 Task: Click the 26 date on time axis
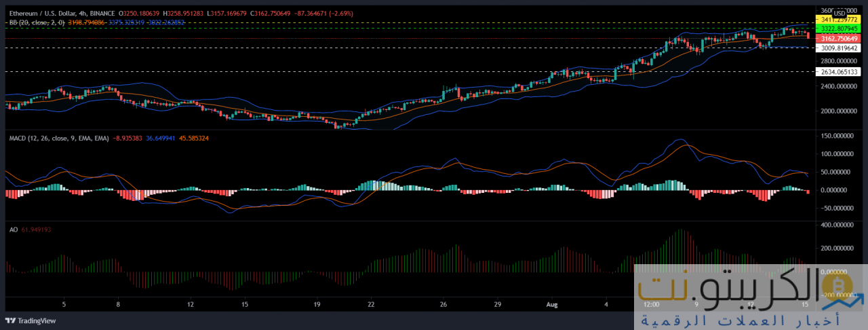(x=442, y=304)
